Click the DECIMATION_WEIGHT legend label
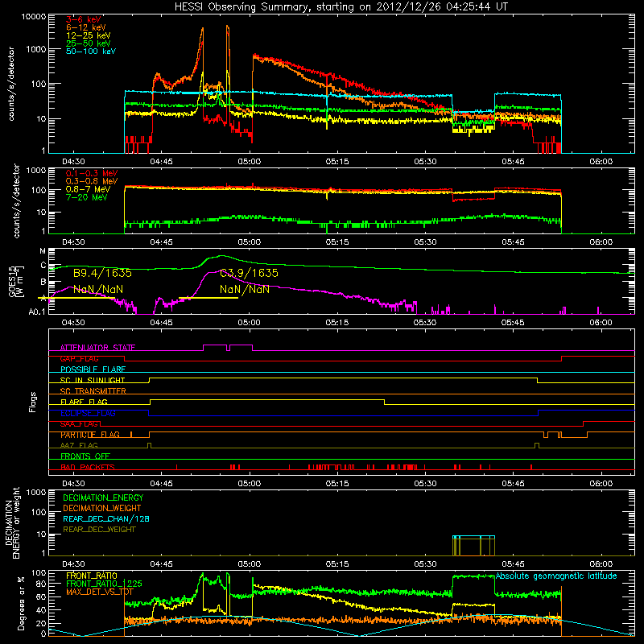Screen dimensions: 644x644 (102, 508)
